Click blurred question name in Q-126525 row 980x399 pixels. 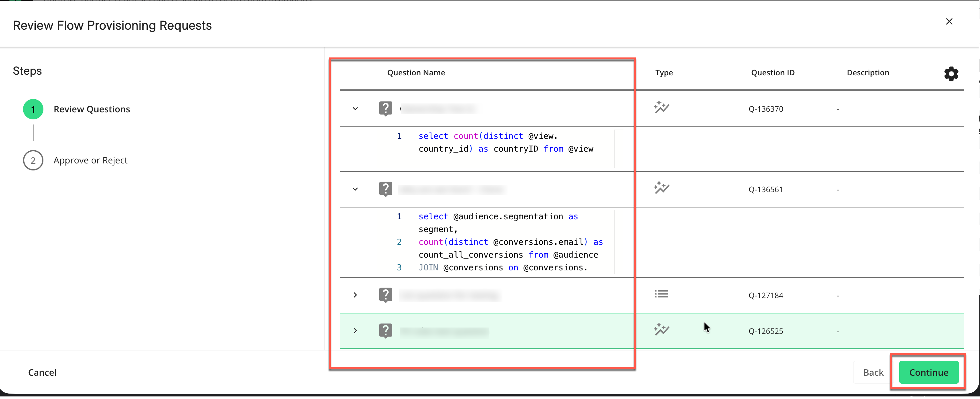(444, 332)
